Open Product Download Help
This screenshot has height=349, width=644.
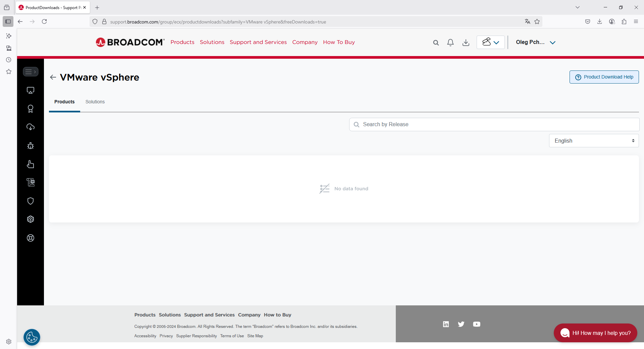point(604,77)
